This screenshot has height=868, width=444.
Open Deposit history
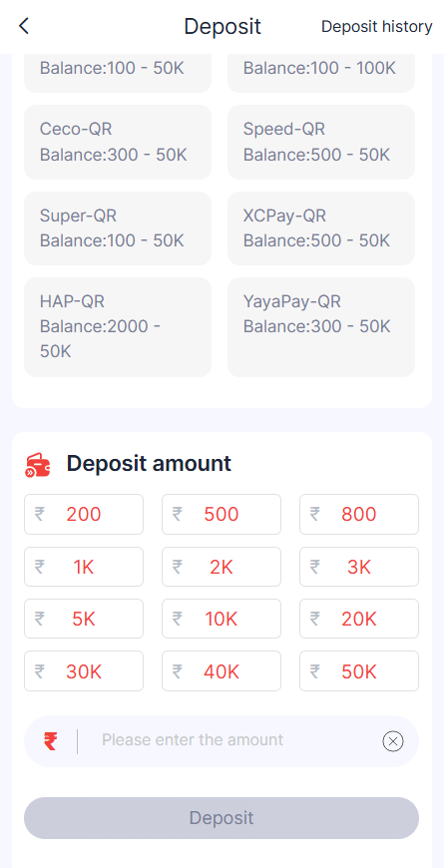pyautogui.click(x=377, y=26)
